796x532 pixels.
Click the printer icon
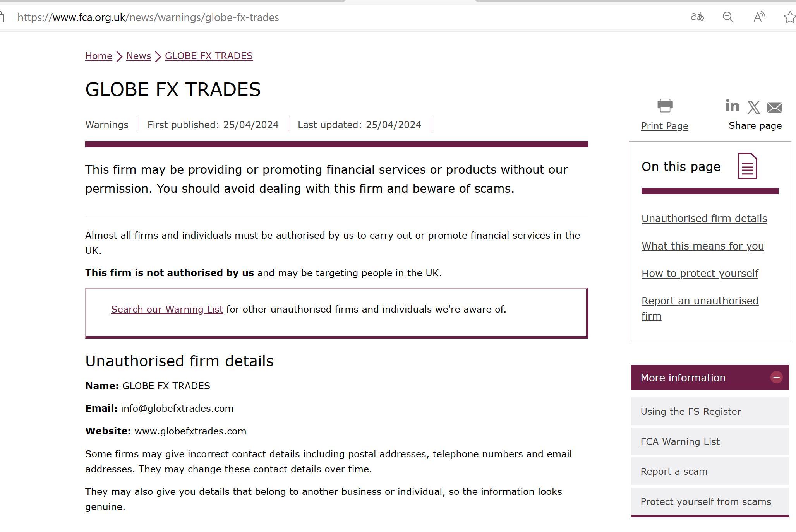pyautogui.click(x=665, y=106)
